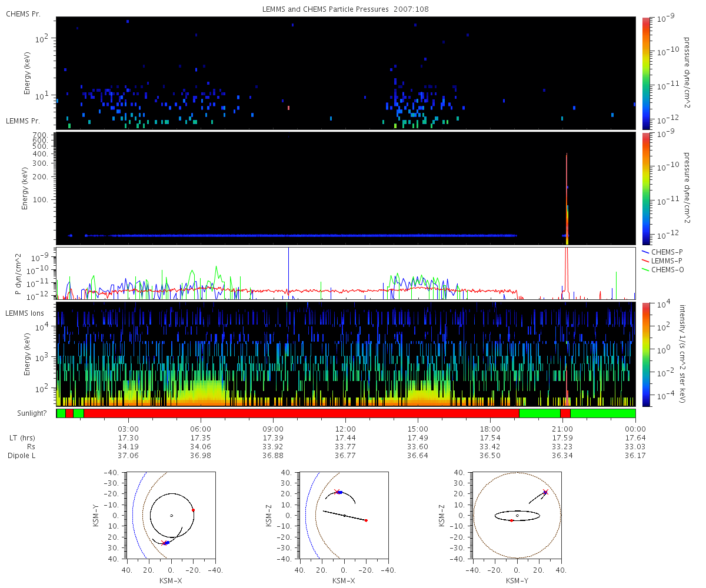
Task: Click the 21:00 time axis tick label
Action: tap(562, 429)
